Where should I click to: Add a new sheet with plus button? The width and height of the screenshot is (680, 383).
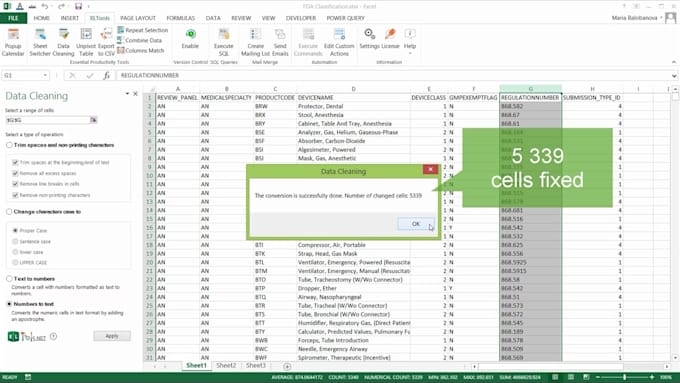point(287,366)
